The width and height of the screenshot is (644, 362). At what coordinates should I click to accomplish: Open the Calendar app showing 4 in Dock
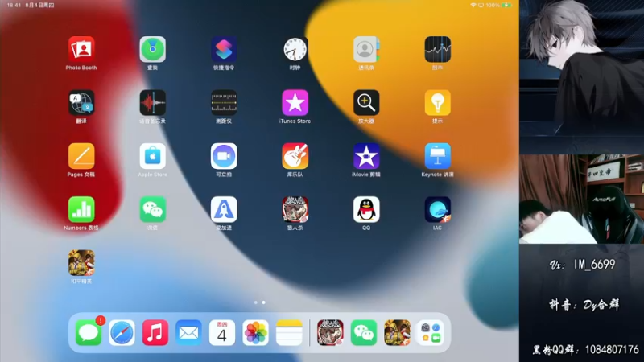[x=222, y=332]
